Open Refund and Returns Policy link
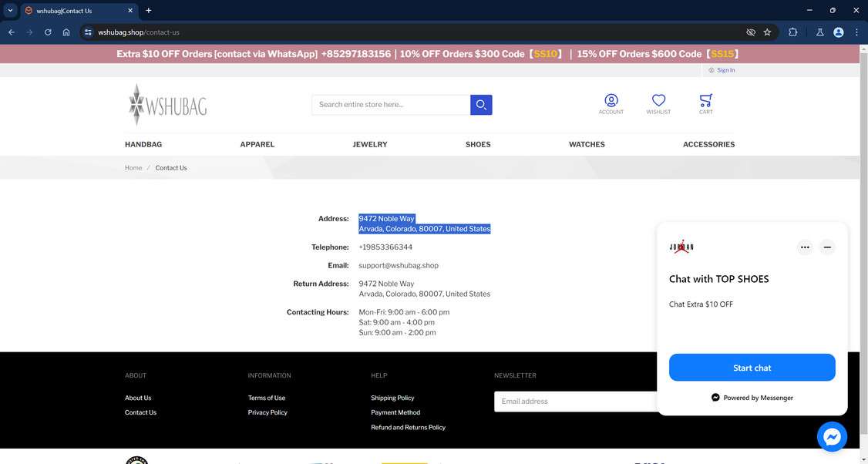Image resolution: width=868 pixels, height=464 pixels. (x=408, y=428)
